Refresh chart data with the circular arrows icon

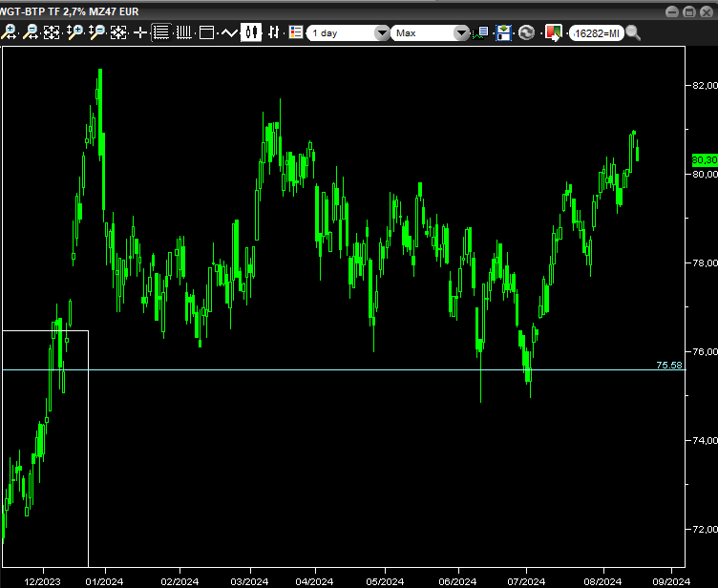pyautogui.click(x=526, y=32)
